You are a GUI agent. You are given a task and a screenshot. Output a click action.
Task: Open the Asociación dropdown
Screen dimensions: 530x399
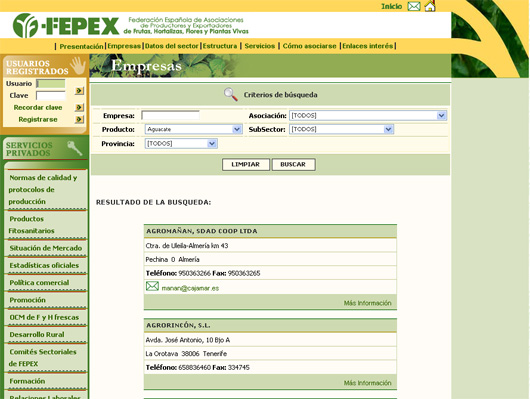[x=368, y=116]
